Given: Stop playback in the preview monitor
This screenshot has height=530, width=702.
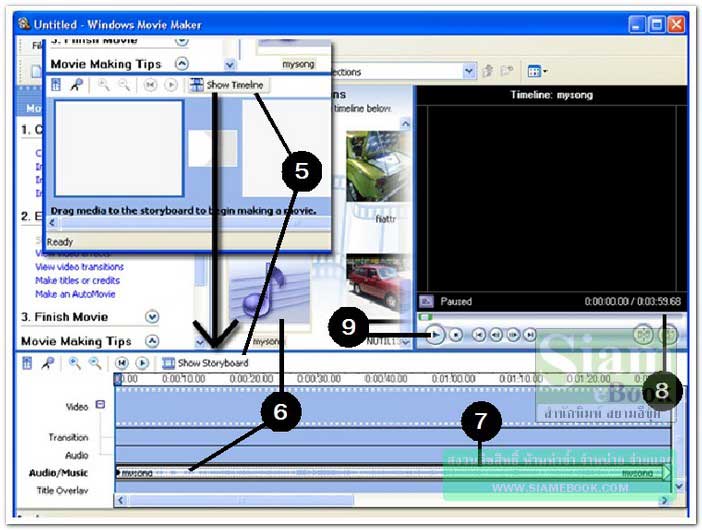Looking at the screenshot, I should coord(456,335).
